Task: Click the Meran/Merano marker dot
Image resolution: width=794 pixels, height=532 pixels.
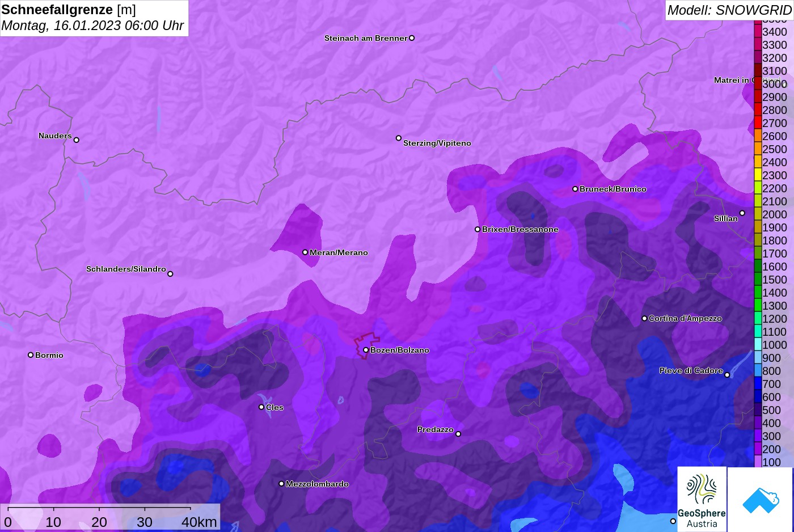Action: point(305,252)
